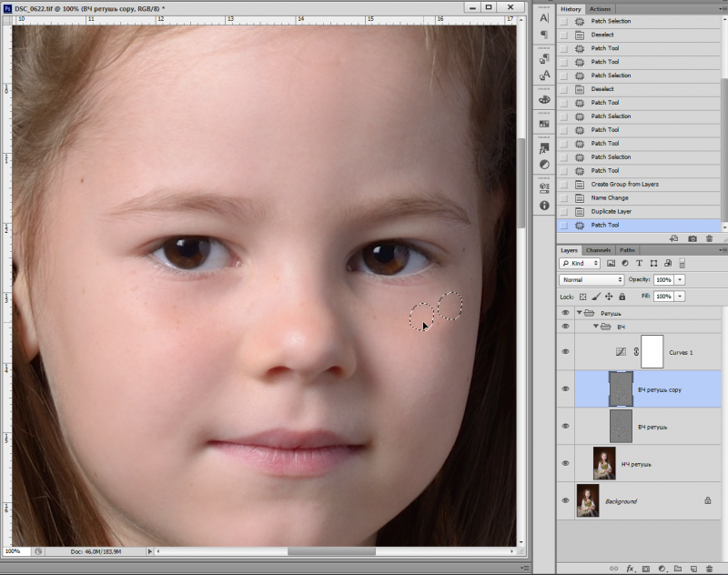Switch to the Paths tab
The width and height of the screenshot is (728, 575).
pyautogui.click(x=627, y=250)
